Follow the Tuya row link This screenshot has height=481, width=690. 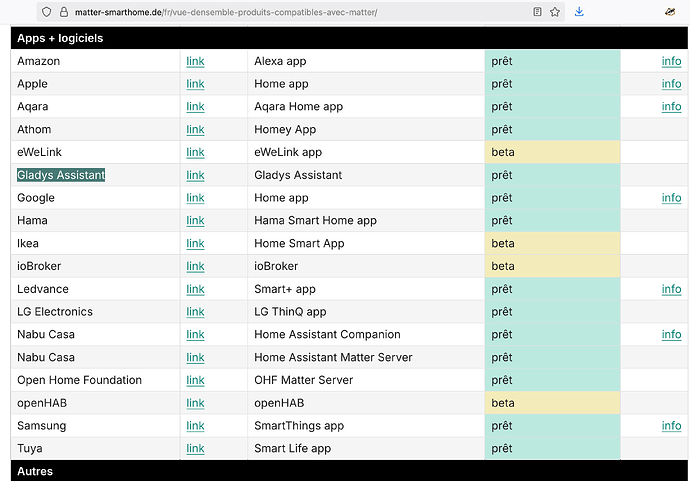click(195, 449)
